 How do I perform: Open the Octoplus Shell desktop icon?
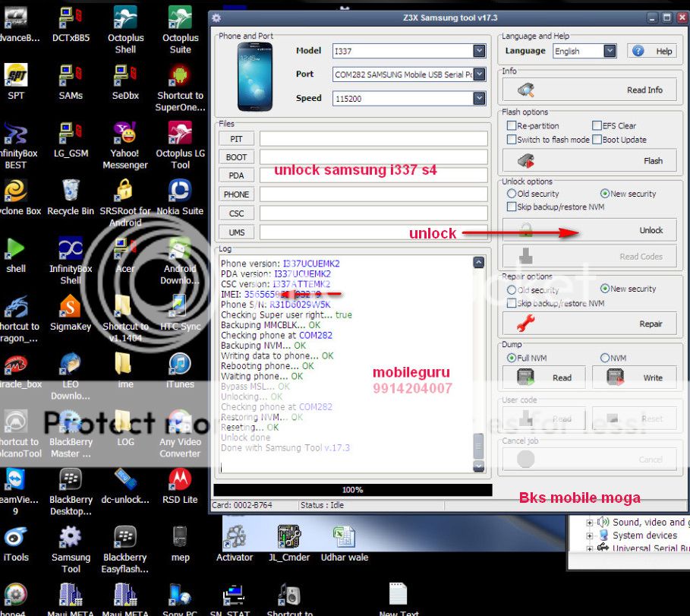click(x=125, y=30)
